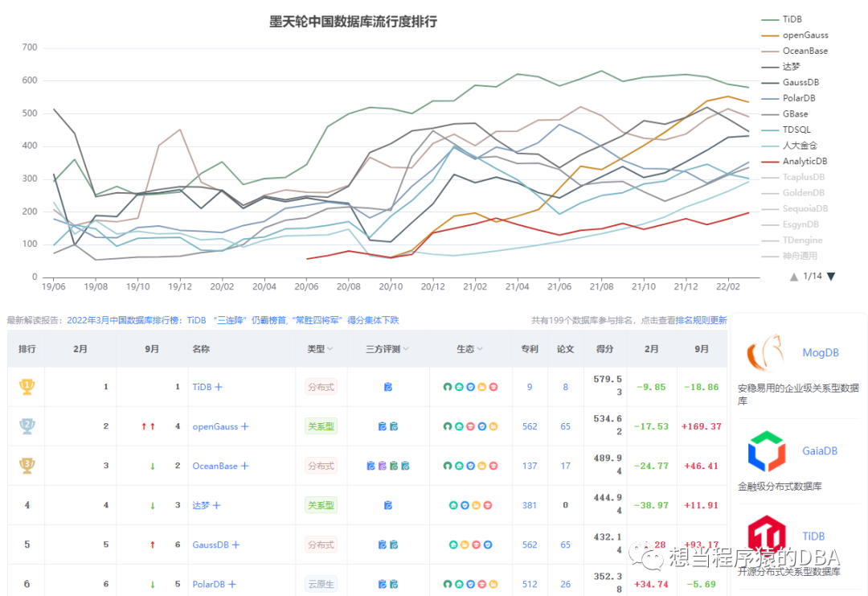
Task: Hide the TDSQL series in chart legend
Action: click(x=786, y=129)
